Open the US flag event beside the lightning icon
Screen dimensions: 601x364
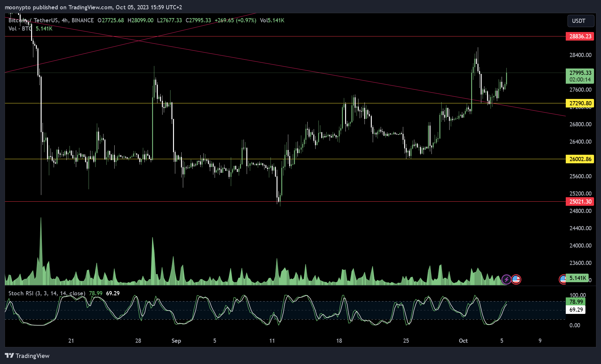(516, 279)
